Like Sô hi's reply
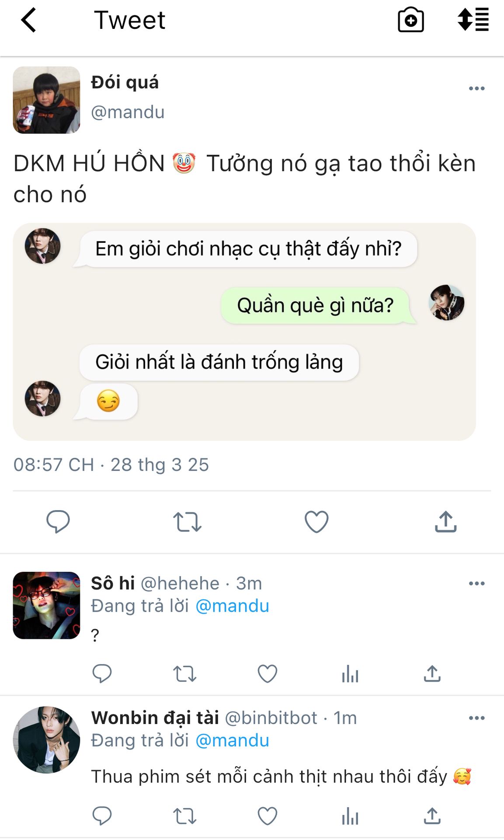 (x=267, y=674)
